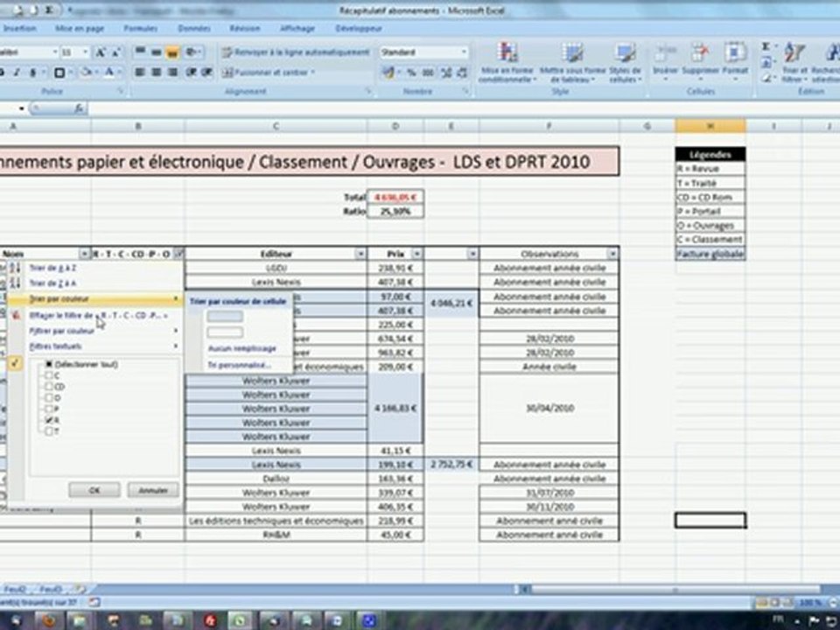Click the increase font size icon
This screenshot has height=630, width=840.
point(100,52)
